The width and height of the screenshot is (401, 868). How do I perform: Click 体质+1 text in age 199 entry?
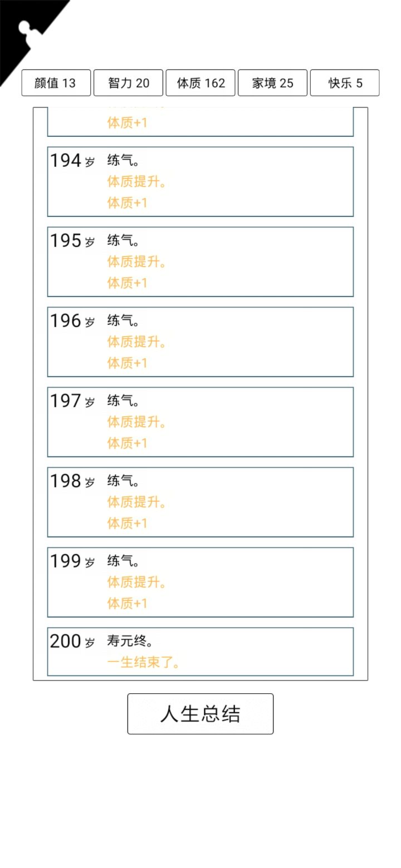(x=127, y=603)
